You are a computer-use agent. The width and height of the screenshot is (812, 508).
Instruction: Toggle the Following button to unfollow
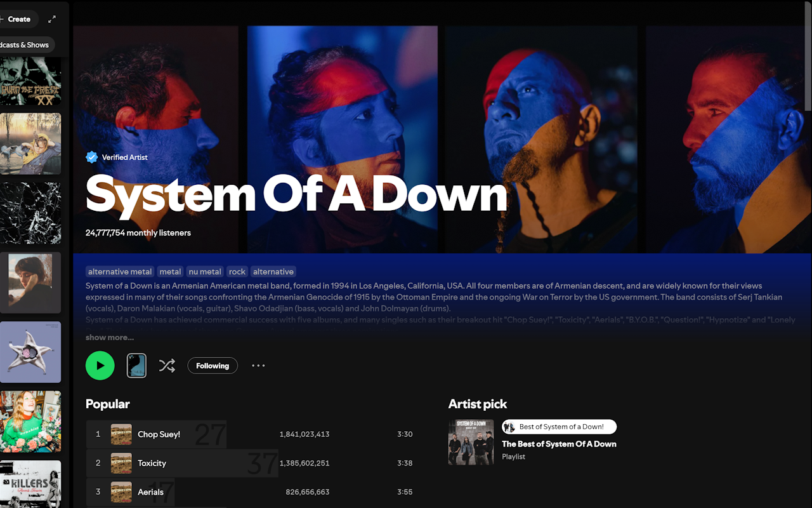pos(213,366)
